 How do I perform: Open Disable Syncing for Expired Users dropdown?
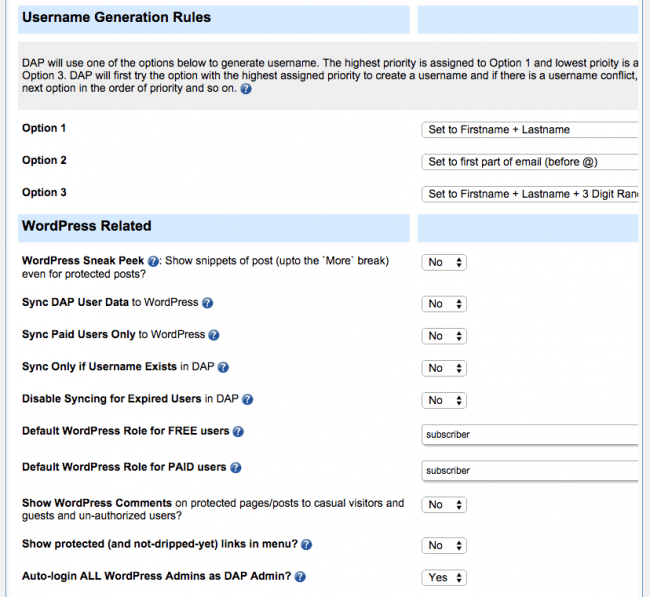click(x=444, y=400)
